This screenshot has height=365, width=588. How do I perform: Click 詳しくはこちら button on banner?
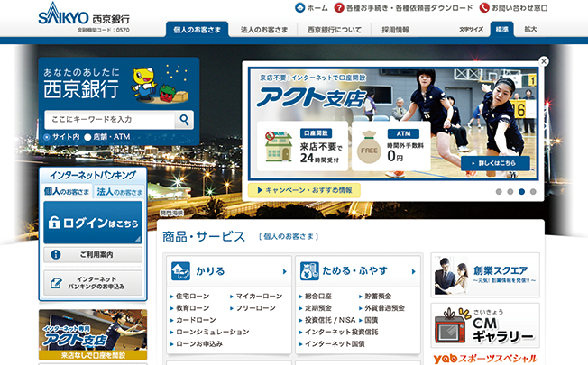click(495, 163)
